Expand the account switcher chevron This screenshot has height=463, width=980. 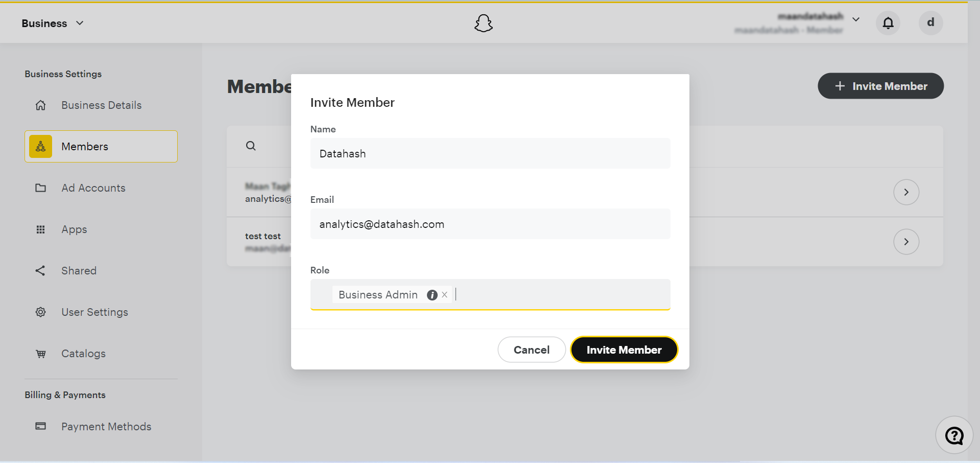tap(856, 19)
